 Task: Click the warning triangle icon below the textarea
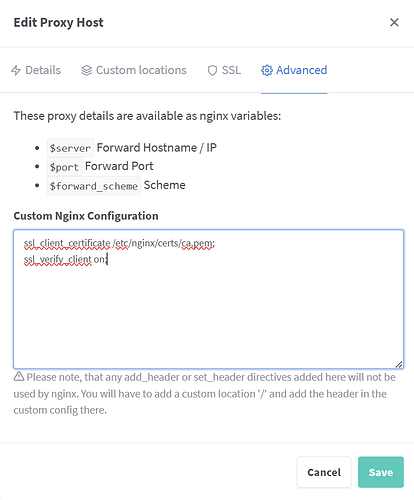click(x=19, y=377)
